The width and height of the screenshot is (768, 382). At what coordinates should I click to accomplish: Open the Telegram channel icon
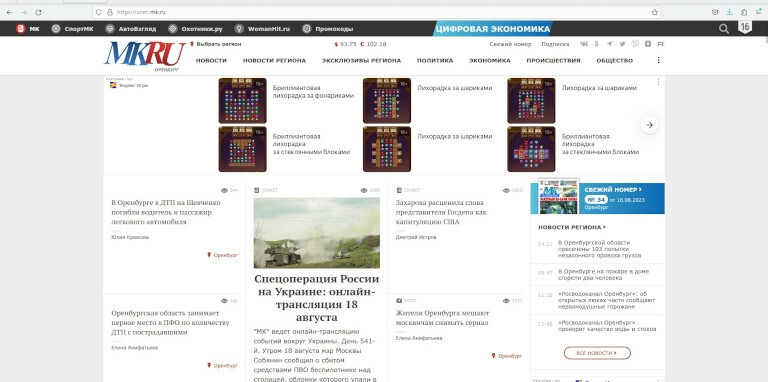(x=609, y=44)
